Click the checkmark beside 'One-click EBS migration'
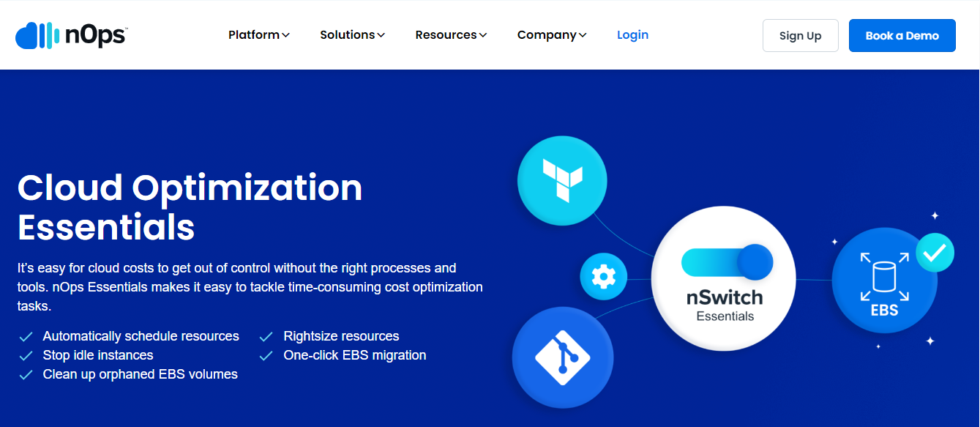This screenshot has height=427, width=980. pyautogui.click(x=266, y=354)
